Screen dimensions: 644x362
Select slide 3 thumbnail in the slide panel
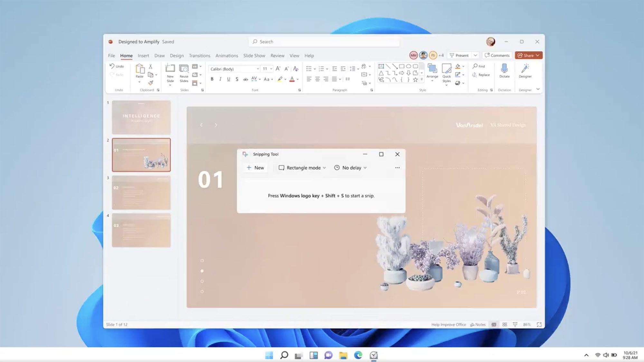[x=141, y=192]
